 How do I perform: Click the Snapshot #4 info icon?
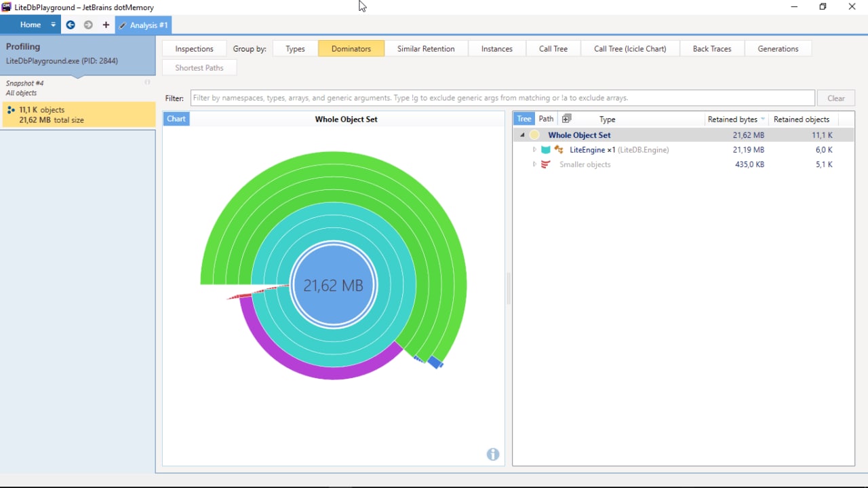pos(147,83)
